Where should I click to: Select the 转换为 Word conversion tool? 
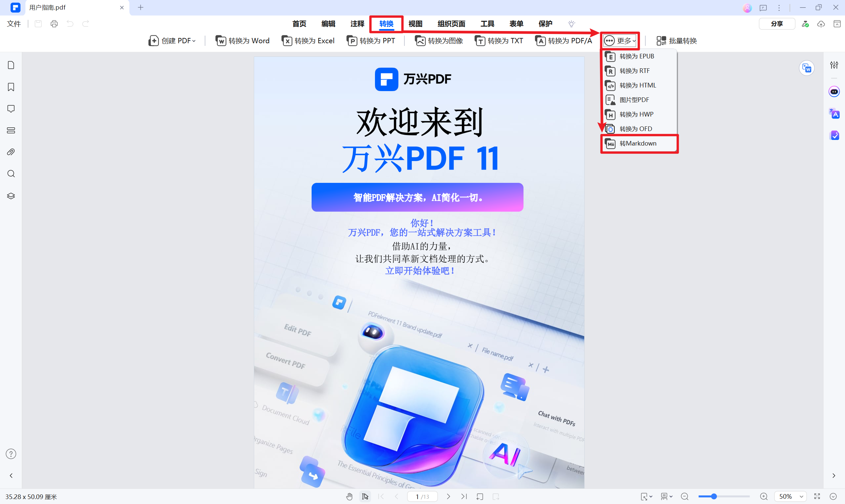click(x=242, y=40)
